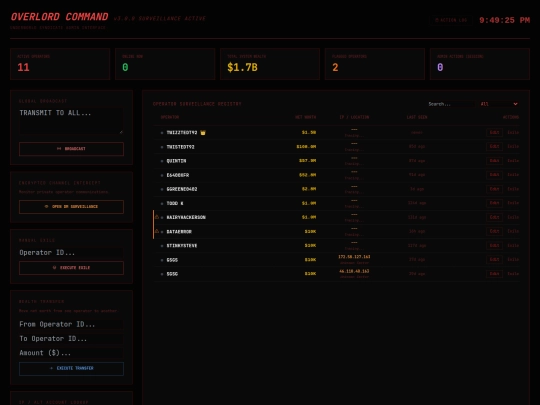The width and height of the screenshot is (540, 405).
Task: Focus the Manual Exile Operator ID field
Action: (x=71, y=253)
